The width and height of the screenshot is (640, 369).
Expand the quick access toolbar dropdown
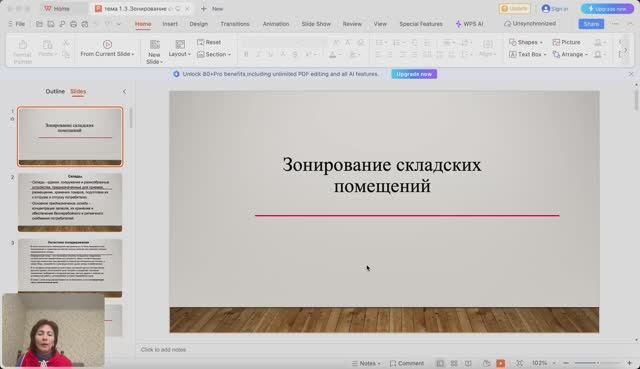coord(119,24)
